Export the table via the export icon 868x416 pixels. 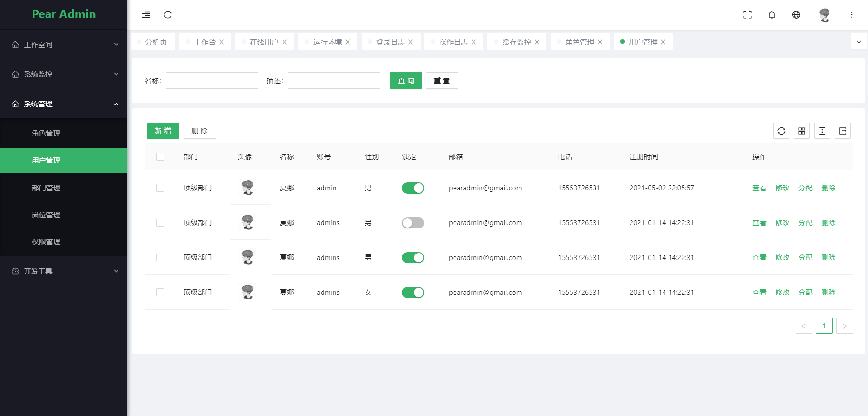pos(843,131)
